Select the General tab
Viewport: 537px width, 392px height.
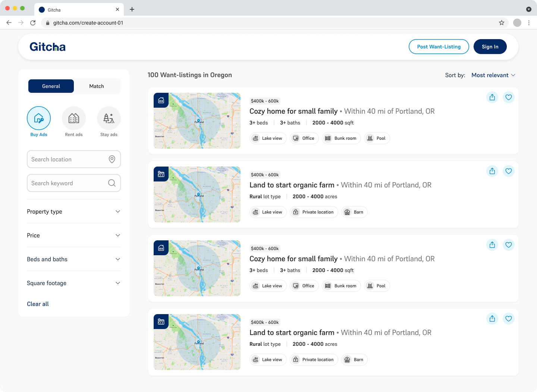(51, 86)
